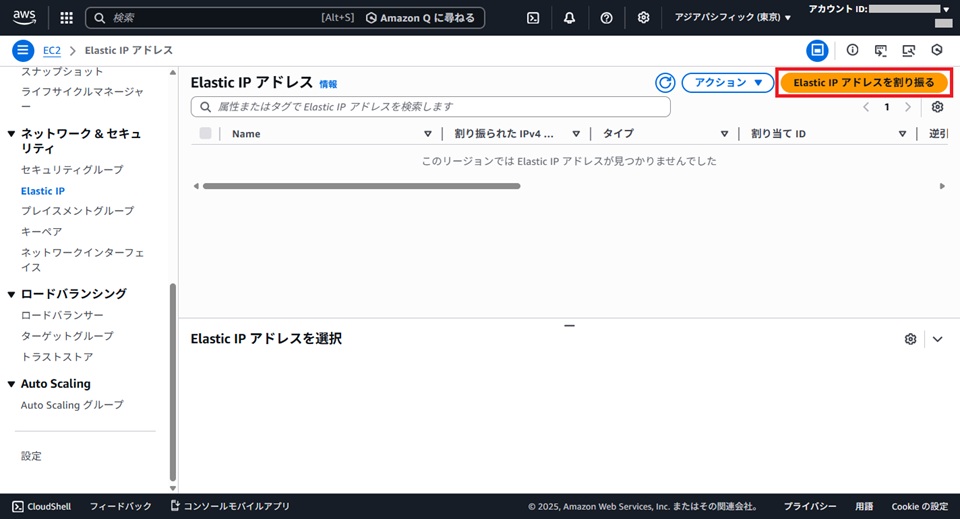Open the screen-with-chat icon in header
The height and width of the screenshot is (519, 960).
coord(880,50)
